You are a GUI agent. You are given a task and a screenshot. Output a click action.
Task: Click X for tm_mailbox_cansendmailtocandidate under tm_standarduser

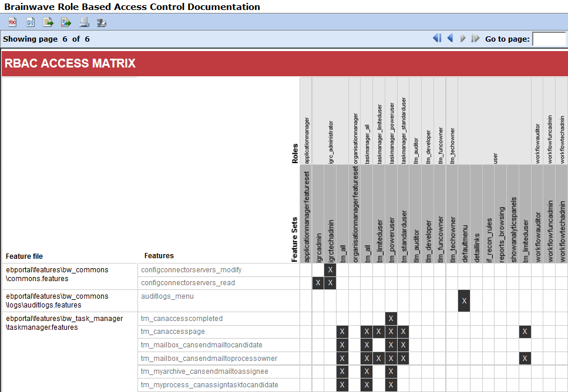[403, 345]
